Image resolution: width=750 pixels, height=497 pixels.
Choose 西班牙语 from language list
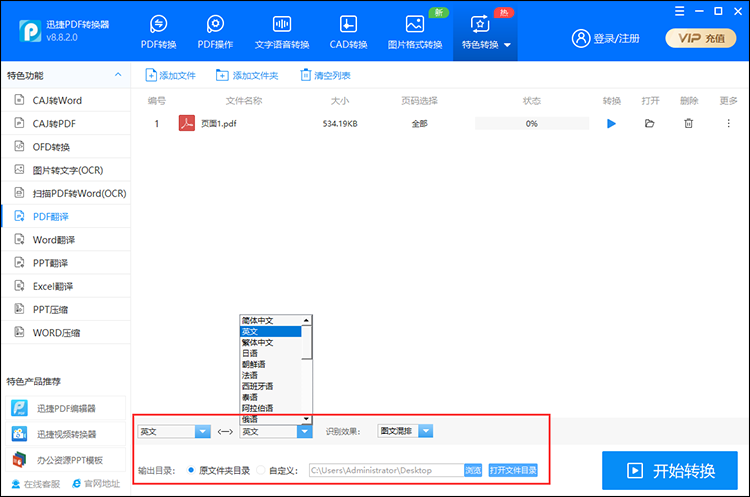pos(271,387)
